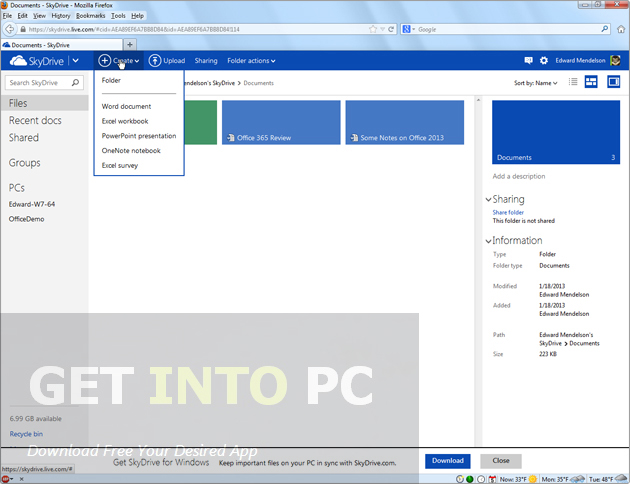Screen dimensions: 630x484
Task: Open a new tab with plus button
Action: [x=130, y=45]
